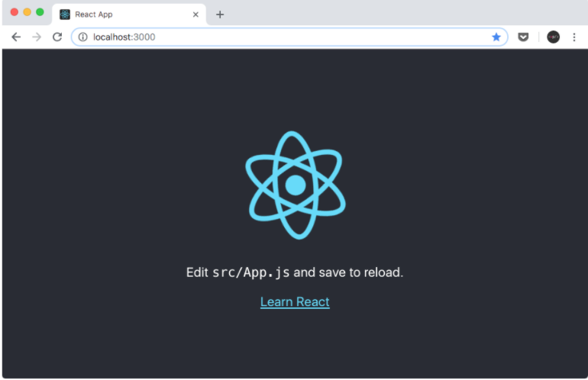Minimize the window with yellow button
This screenshot has height=380, width=588.
point(27,12)
